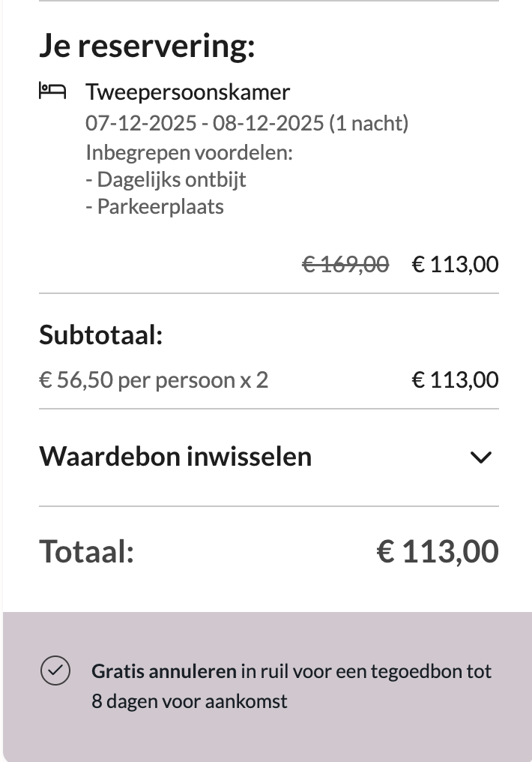Click the Dagelijks ontbijt benefit line
This screenshot has height=762, width=532.
tap(168, 179)
